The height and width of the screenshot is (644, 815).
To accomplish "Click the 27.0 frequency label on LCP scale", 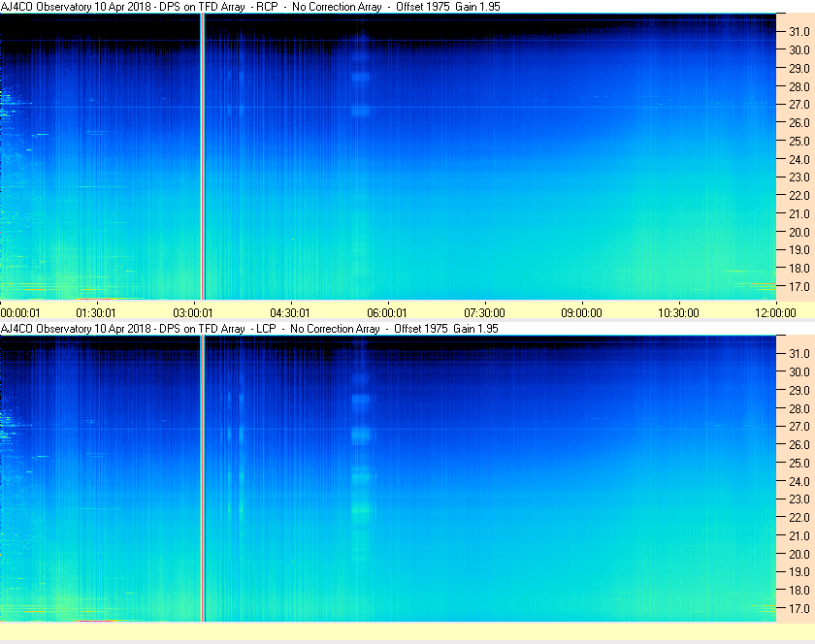I will (x=799, y=426).
